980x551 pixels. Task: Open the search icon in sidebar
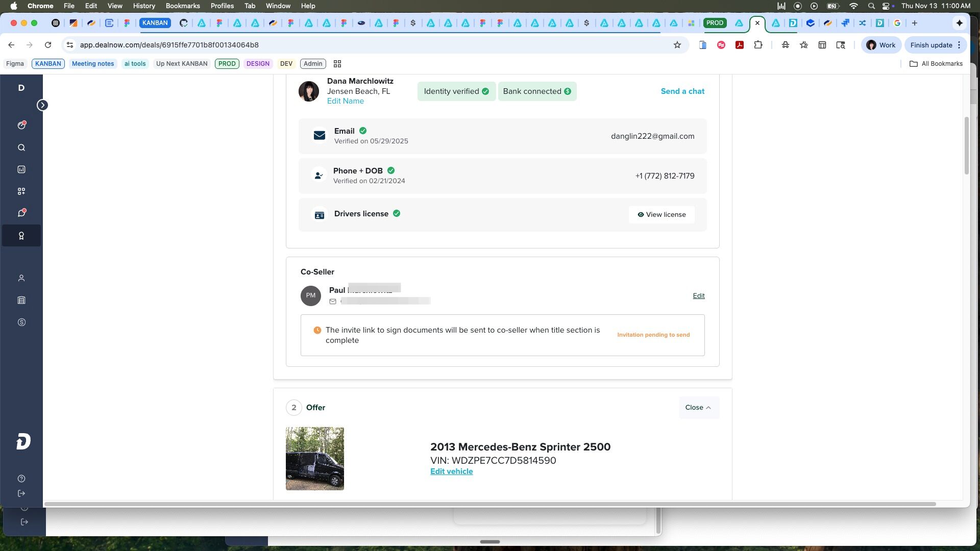click(x=21, y=148)
